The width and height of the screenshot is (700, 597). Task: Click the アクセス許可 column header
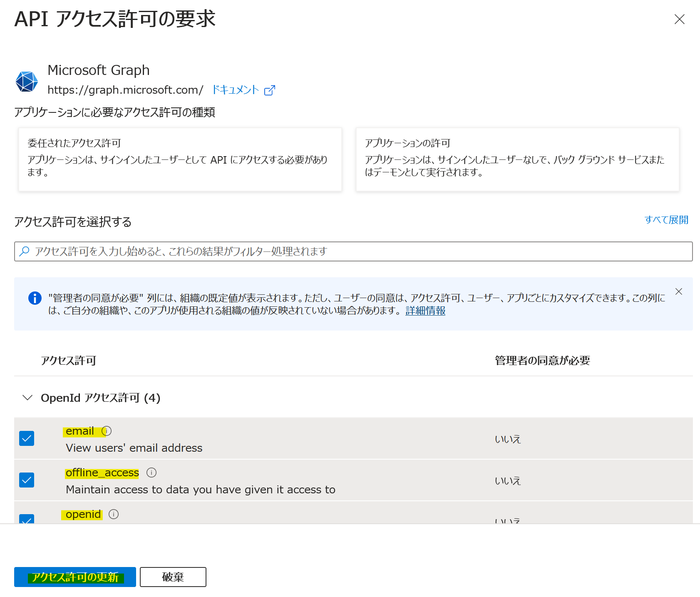click(69, 361)
